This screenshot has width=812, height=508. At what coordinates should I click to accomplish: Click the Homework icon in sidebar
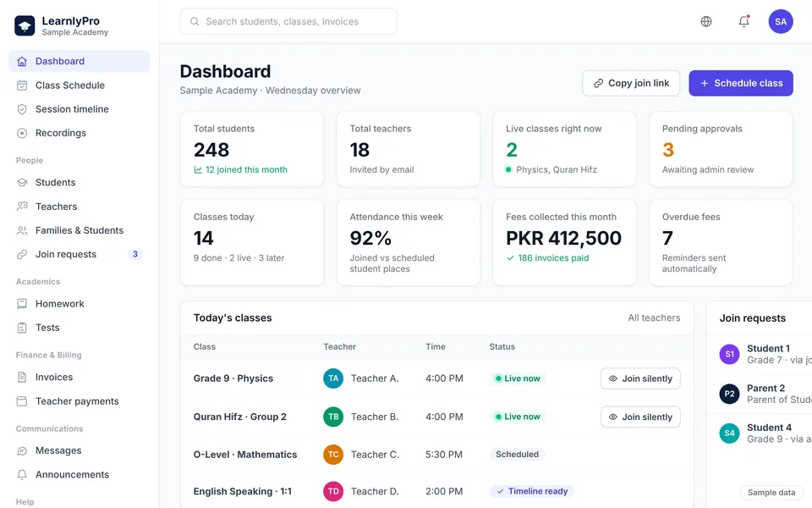22,304
